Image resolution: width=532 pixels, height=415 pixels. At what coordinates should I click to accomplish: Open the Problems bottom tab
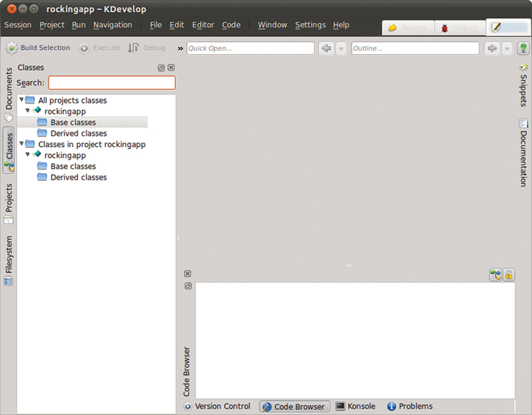[x=410, y=406]
